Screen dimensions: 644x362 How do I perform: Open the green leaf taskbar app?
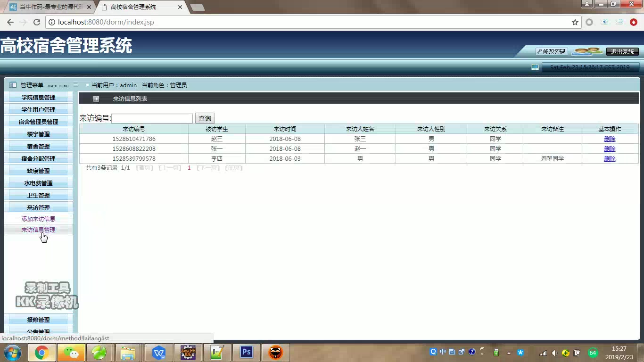point(99,353)
